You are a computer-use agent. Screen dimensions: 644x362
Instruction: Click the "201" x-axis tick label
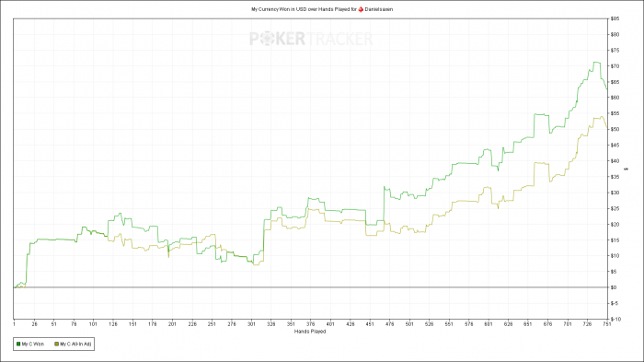(172, 324)
